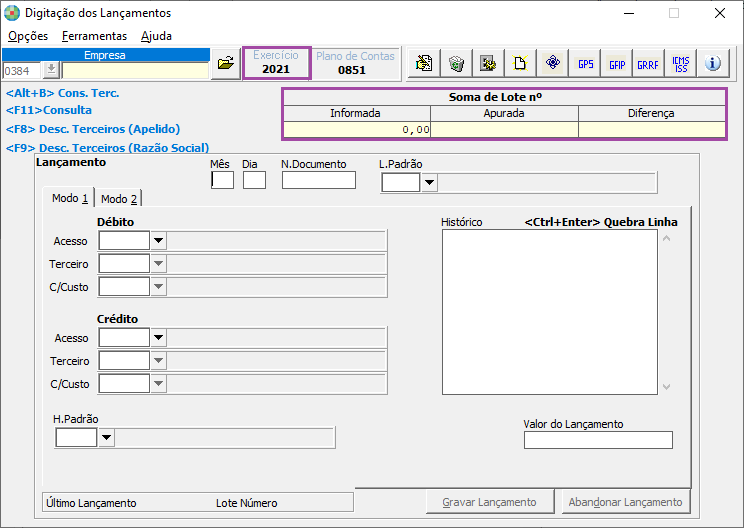Click the Diferença value cell
744x528 pixels.
pos(652,130)
